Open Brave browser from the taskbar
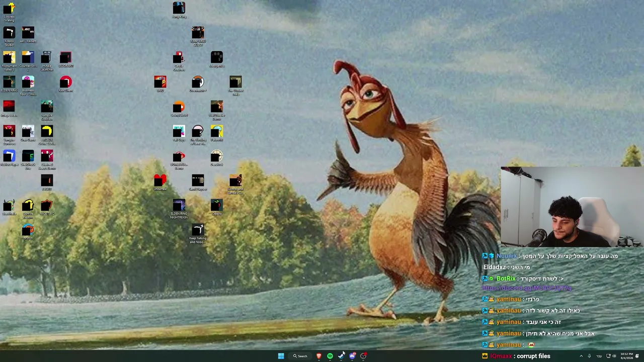Image resolution: width=644 pixels, height=362 pixels. 318,356
